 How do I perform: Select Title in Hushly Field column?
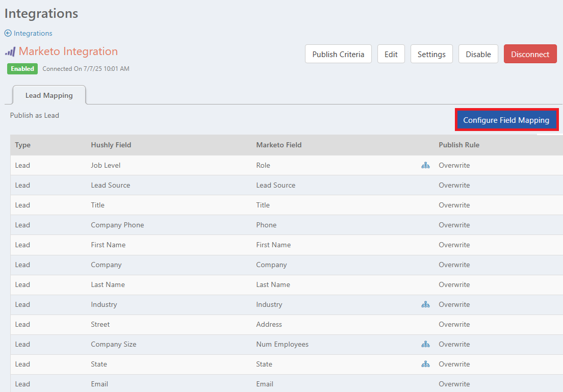point(98,205)
